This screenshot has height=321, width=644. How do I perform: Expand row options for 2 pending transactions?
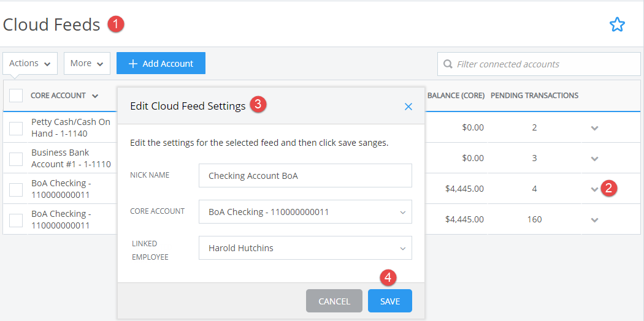pos(594,128)
